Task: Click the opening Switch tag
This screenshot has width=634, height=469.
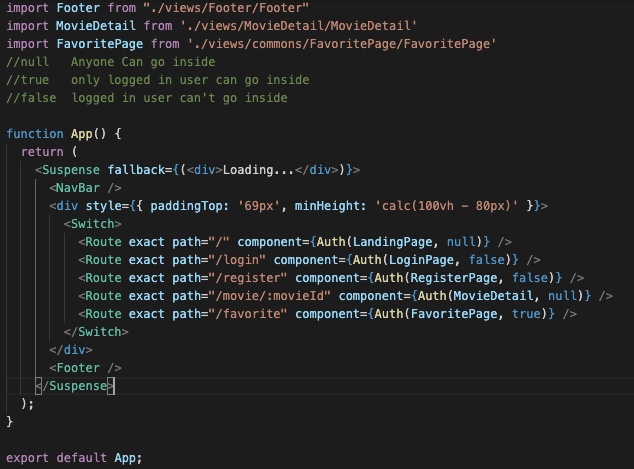Action: pos(93,224)
